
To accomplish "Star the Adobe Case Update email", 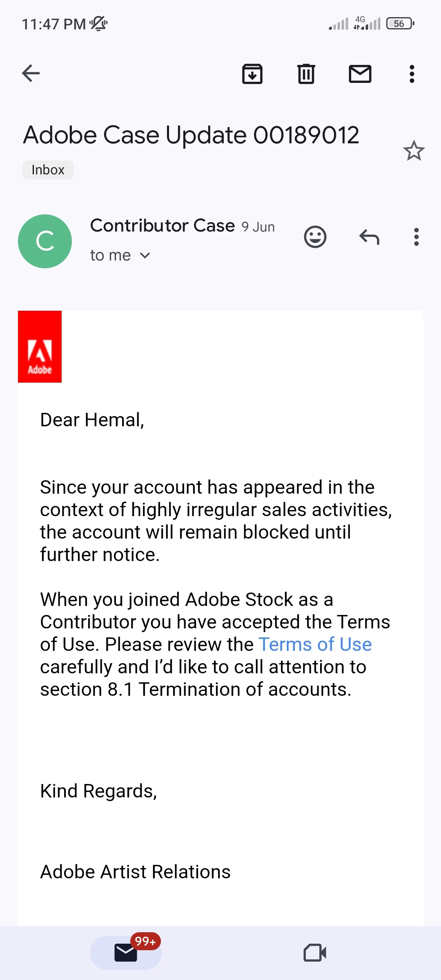I will click(414, 151).
